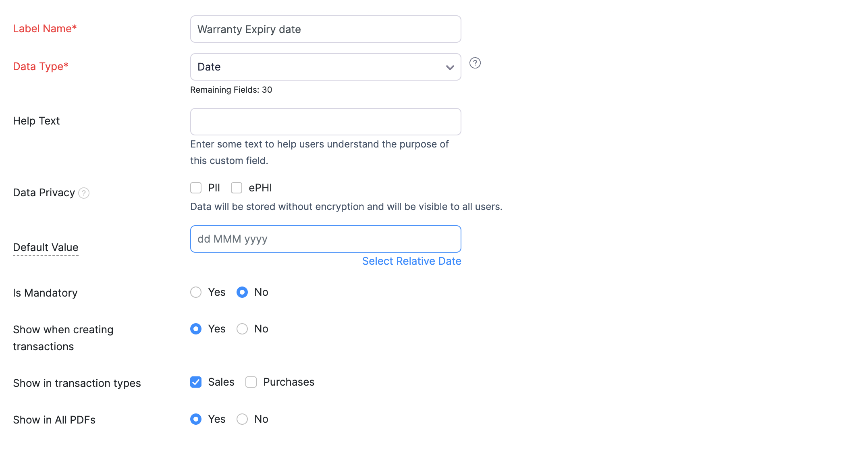Check the Purchases transaction type

point(251,382)
